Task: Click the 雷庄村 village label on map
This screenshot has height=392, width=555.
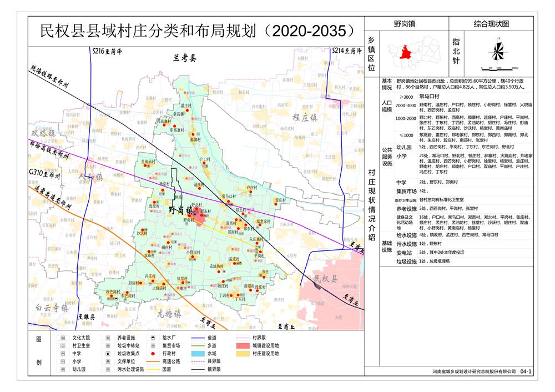Action: point(280,200)
